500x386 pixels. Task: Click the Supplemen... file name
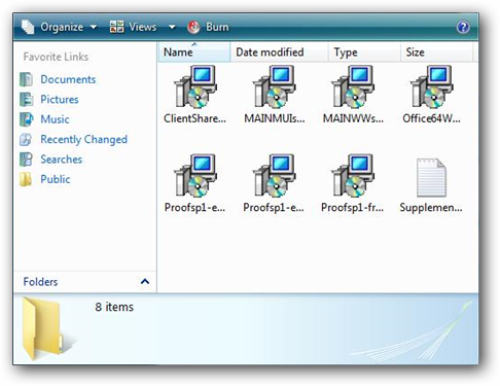pos(431,207)
